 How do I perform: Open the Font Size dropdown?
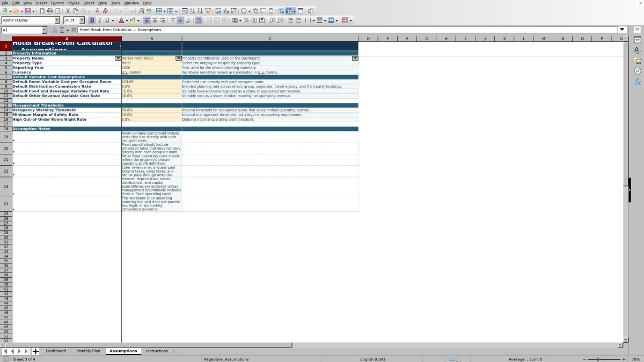[x=82, y=20]
